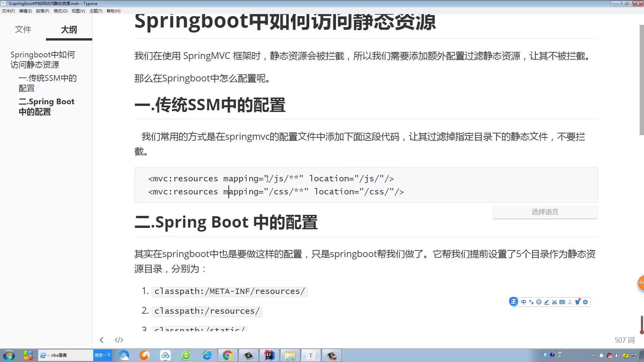This screenshot has width=644, height=362.
Task: Open the 文件(F) menu
Action: coord(8,11)
